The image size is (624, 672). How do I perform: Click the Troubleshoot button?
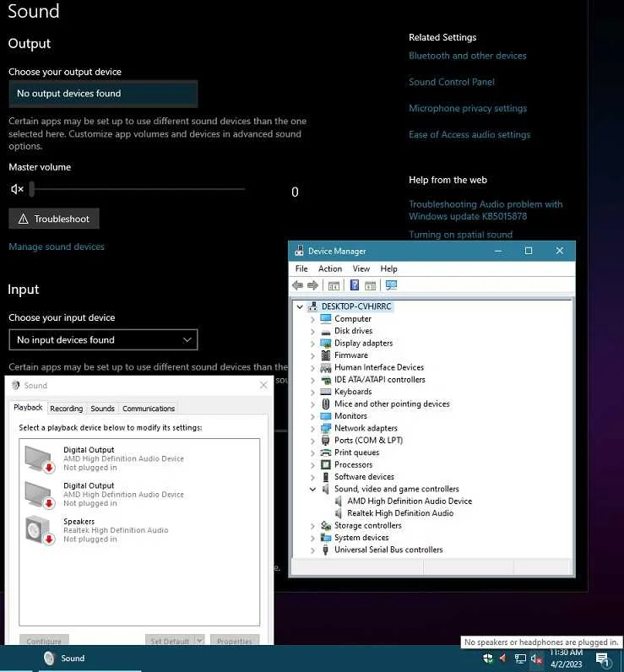54,219
